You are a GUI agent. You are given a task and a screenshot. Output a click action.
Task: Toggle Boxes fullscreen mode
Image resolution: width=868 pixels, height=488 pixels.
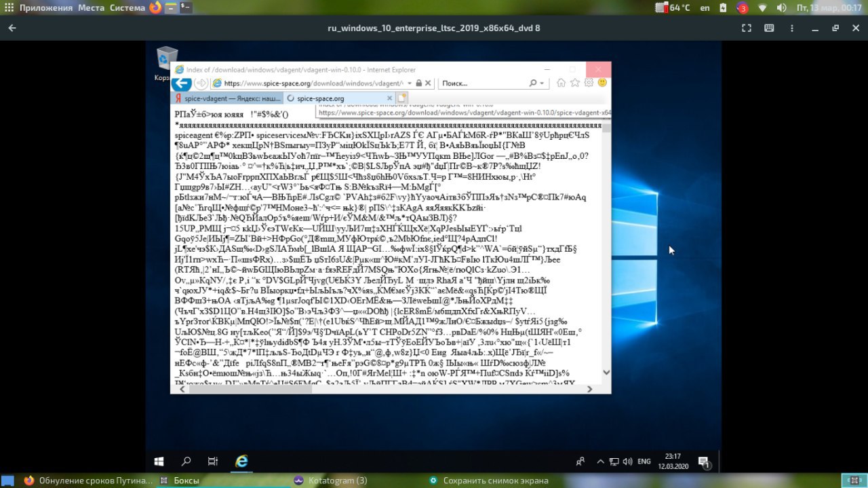746,29
